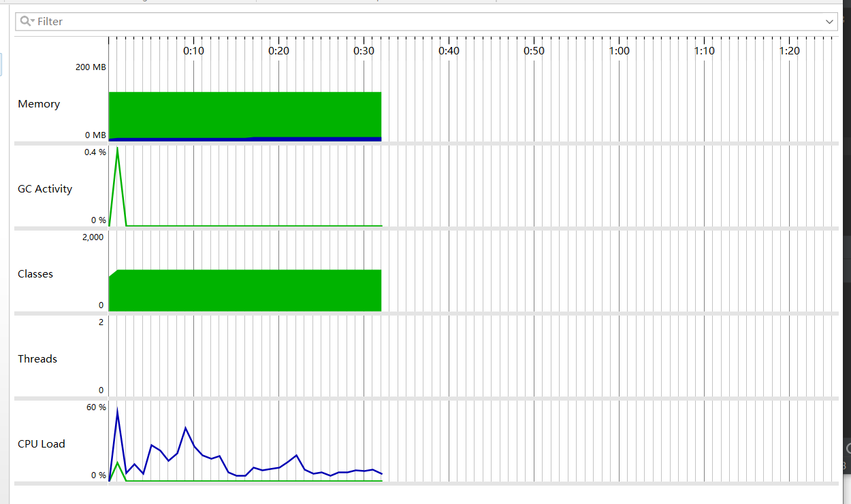Click the filter magnifier icon
851x504 pixels.
(26, 21)
